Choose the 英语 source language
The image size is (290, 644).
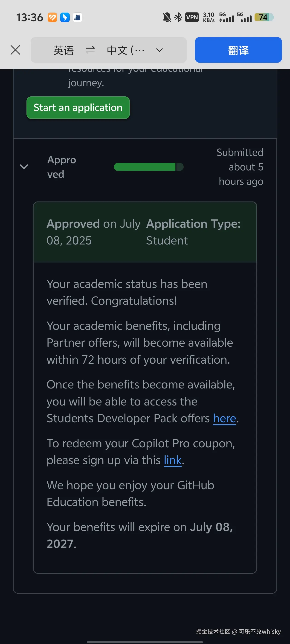[63, 50]
